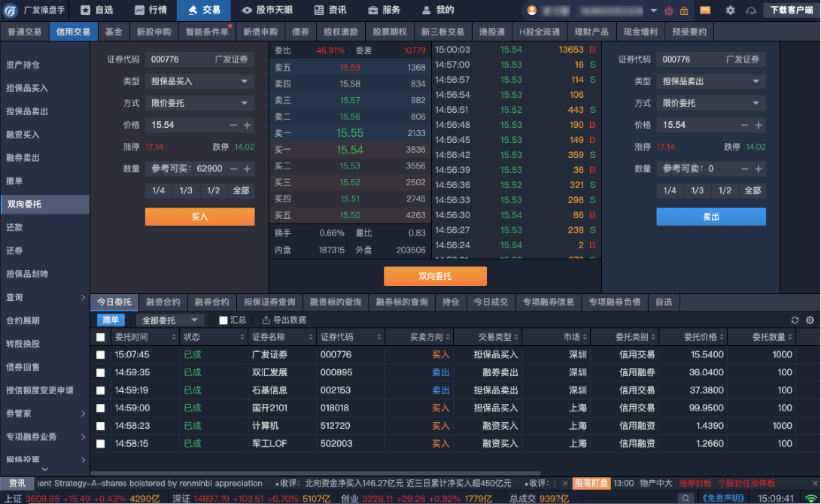Image resolution: width=821 pixels, height=504 pixels.
Task: Select 1/2 quantity in buy form
Action: (x=214, y=190)
